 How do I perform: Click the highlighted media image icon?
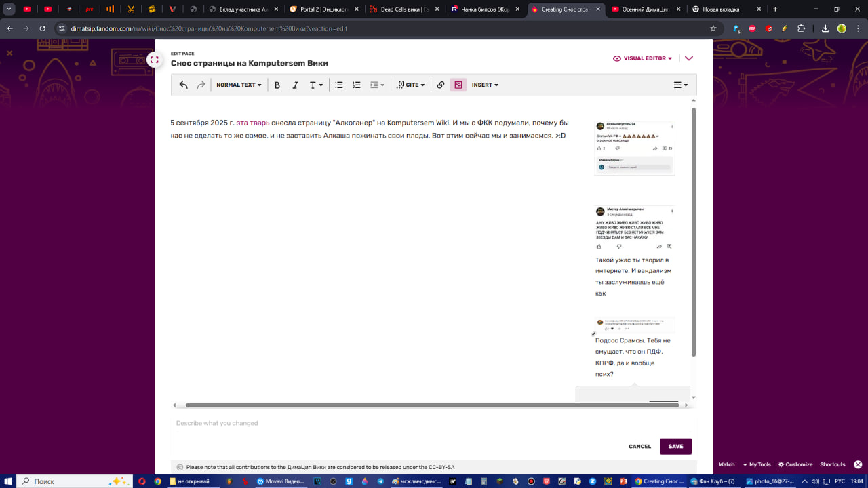tap(458, 85)
